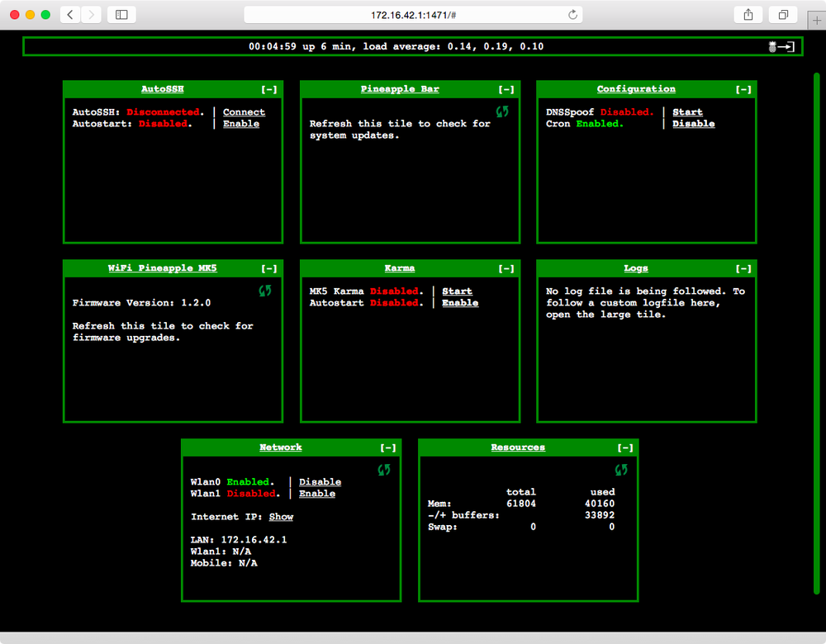
Task: Click the address bar URL field
Action: click(x=413, y=15)
